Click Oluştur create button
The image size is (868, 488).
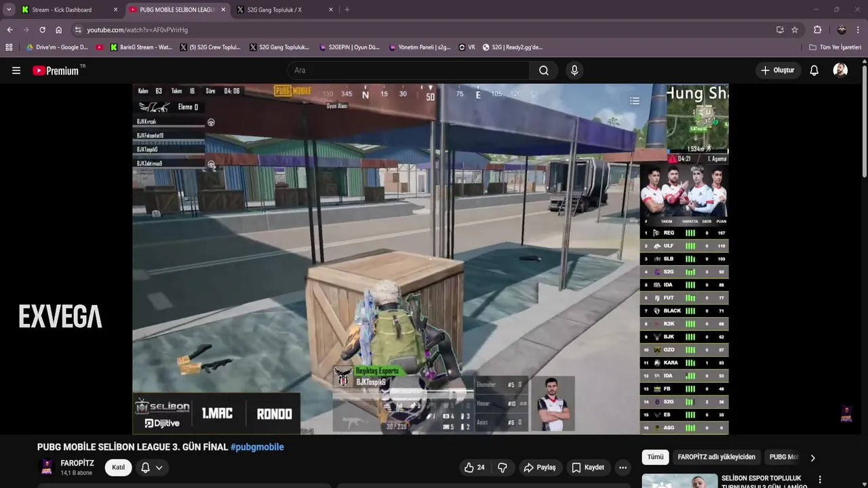(x=778, y=70)
